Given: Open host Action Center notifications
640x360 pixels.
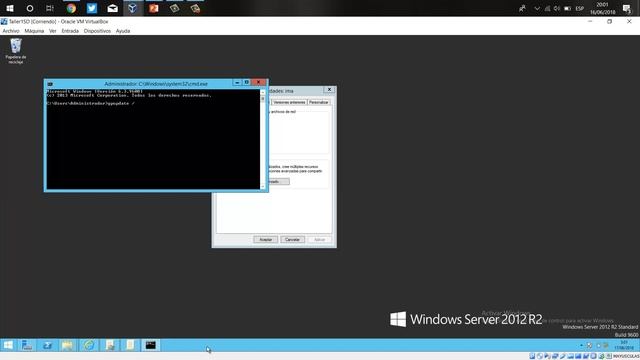Looking at the screenshot, I should 627,8.
